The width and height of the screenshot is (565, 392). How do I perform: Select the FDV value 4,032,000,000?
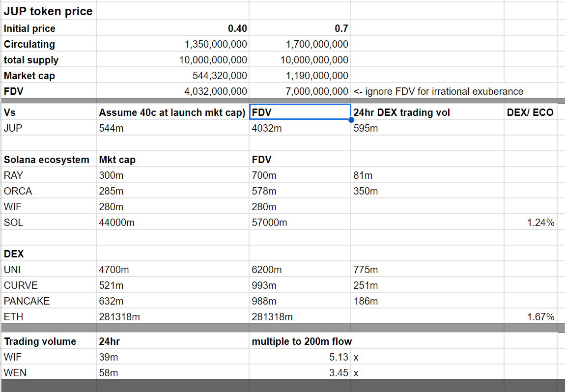tap(172, 91)
